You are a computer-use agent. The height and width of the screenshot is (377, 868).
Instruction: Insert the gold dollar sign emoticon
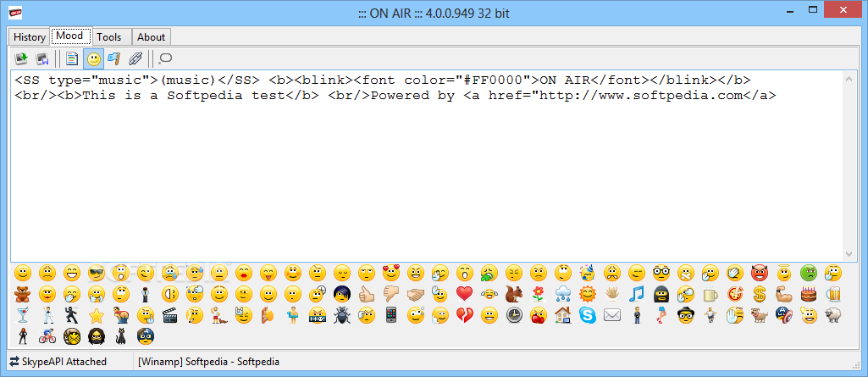pos(760,293)
